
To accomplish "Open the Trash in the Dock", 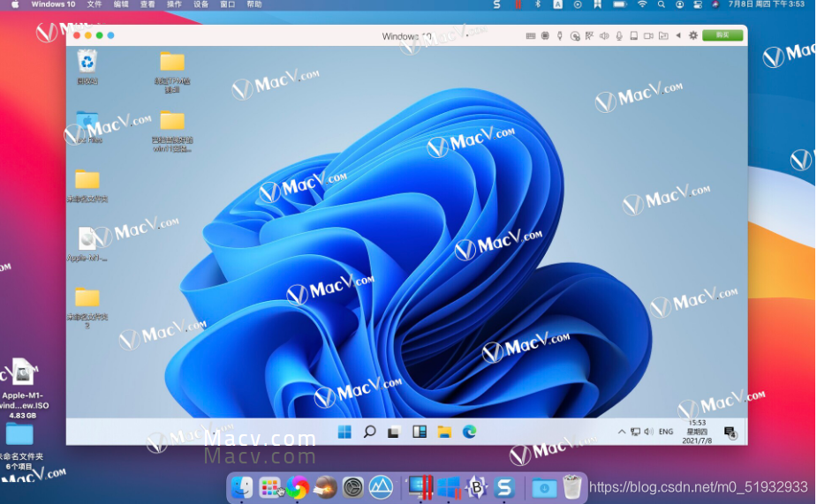I will [572, 487].
